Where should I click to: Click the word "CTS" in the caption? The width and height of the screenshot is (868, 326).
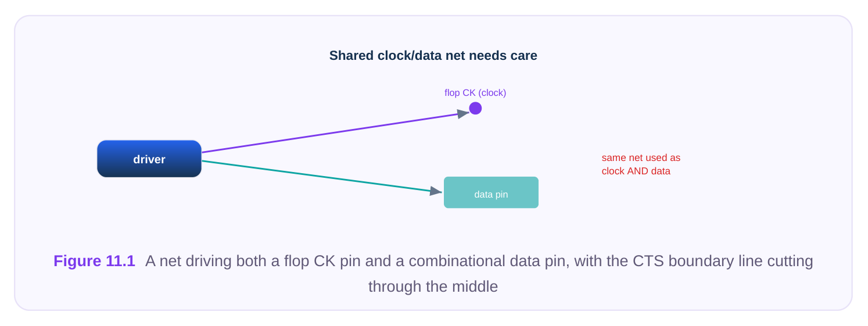pyautogui.click(x=648, y=261)
